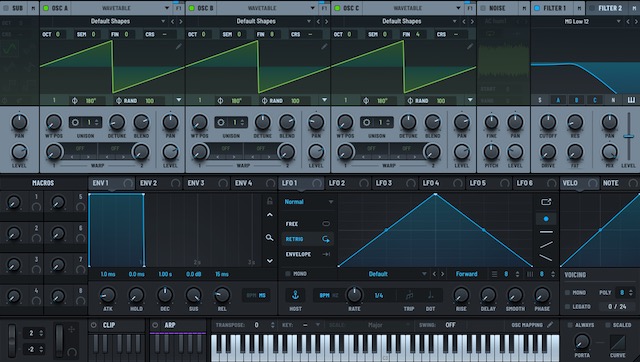Viewport: 640px width, 362px height.
Task: Enable LFO TRIP triplet note icon
Action: pos(409,295)
